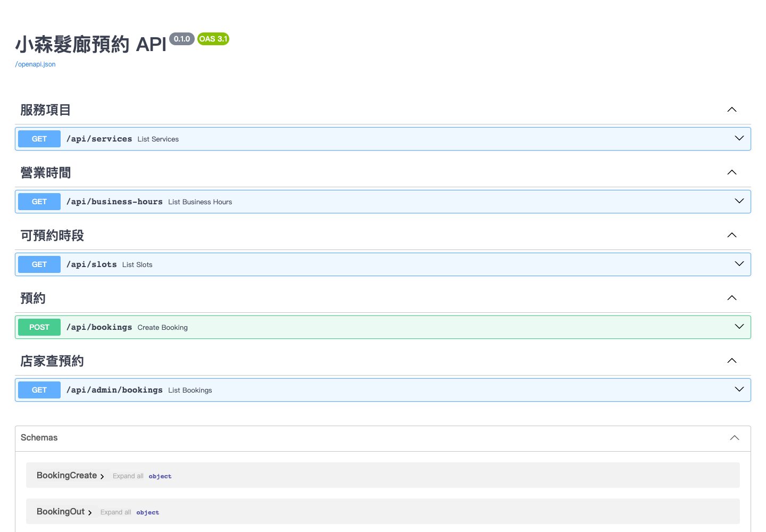Click GET badge for List Services
The image size is (766, 532).
(x=39, y=139)
